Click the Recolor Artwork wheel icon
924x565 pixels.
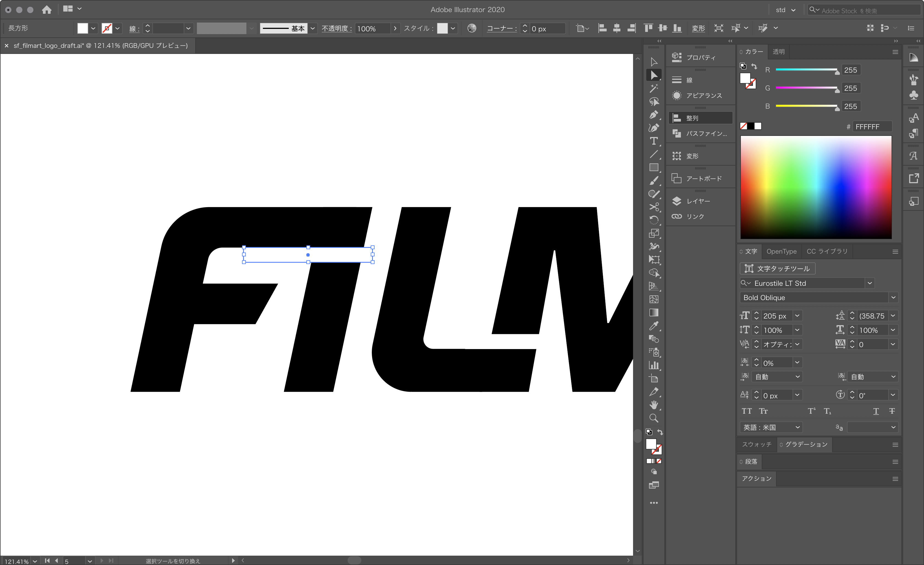point(472,28)
